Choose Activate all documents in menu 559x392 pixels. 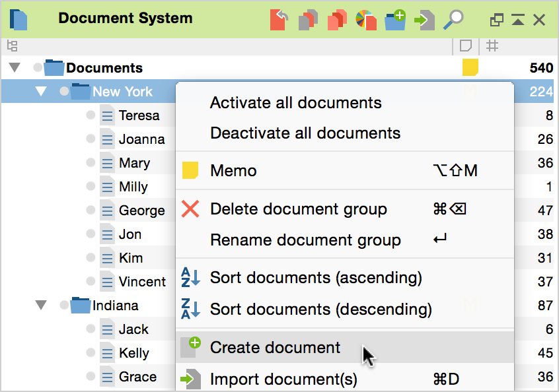(295, 103)
